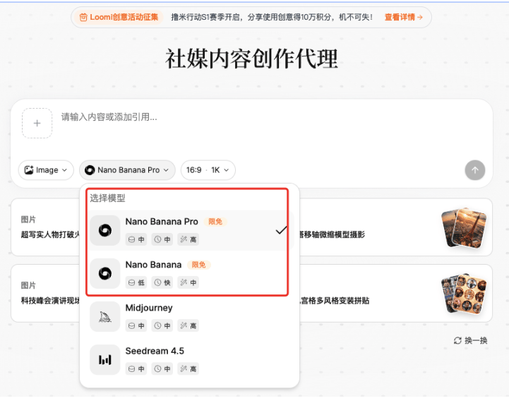Image resolution: width=509 pixels, height=420 pixels.
Task: Click the 选择模型 header text
Action: pos(107,198)
